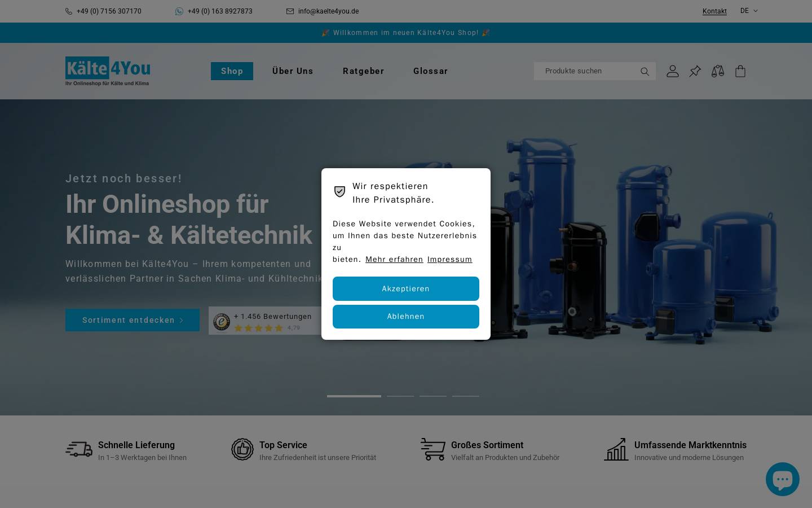Open the DE language dropdown
Image resolution: width=812 pixels, height=508 pixels.
pyautogui.click(x=749, y=11)
